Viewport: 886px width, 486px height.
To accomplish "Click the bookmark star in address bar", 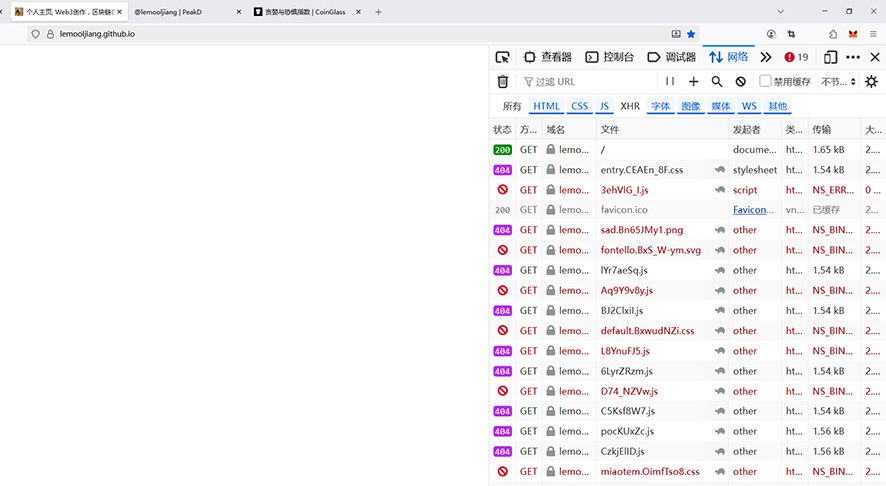I will coord(691,34).
